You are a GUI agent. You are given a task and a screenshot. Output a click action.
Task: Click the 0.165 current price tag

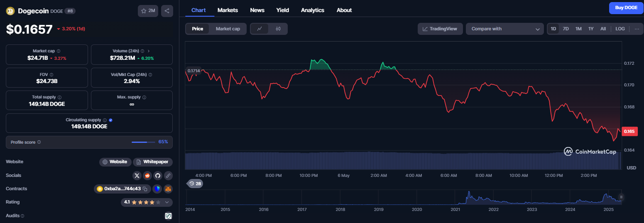(629, 132)
